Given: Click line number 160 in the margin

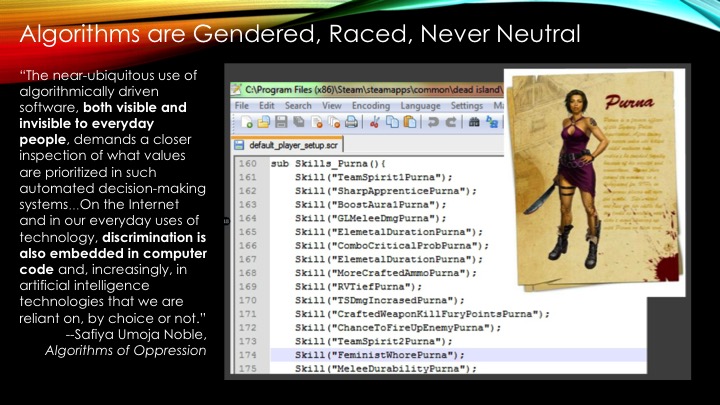Looking at the screenshot, I should coord(248,163).
